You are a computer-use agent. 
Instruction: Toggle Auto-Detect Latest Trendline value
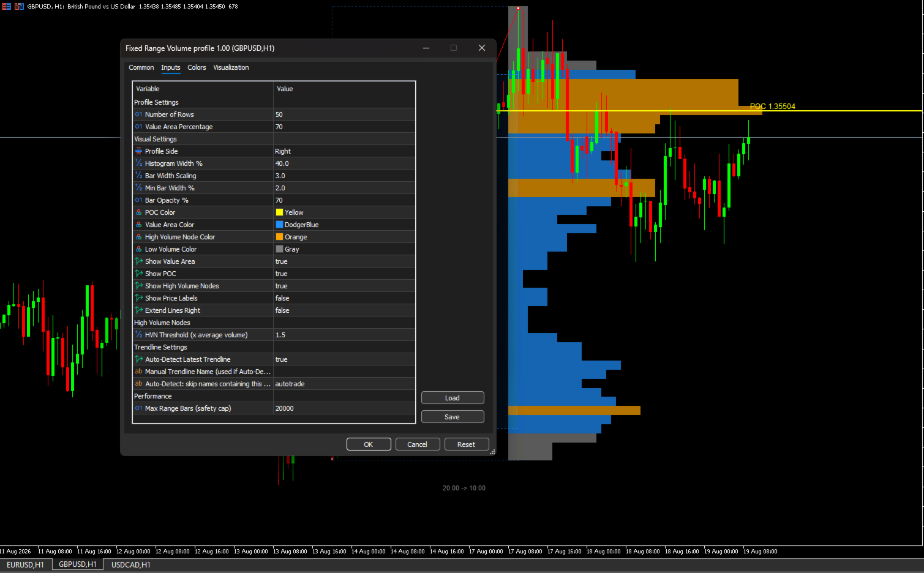click(344, 359)
